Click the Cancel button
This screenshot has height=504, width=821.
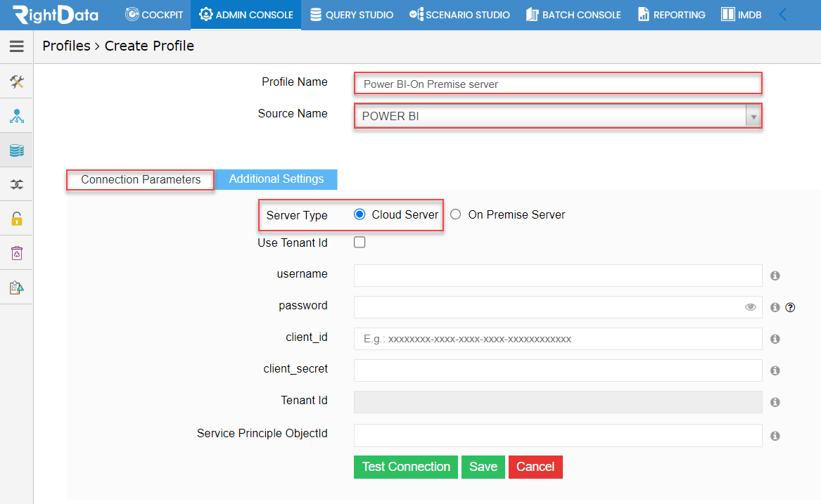tap(535, 467)
